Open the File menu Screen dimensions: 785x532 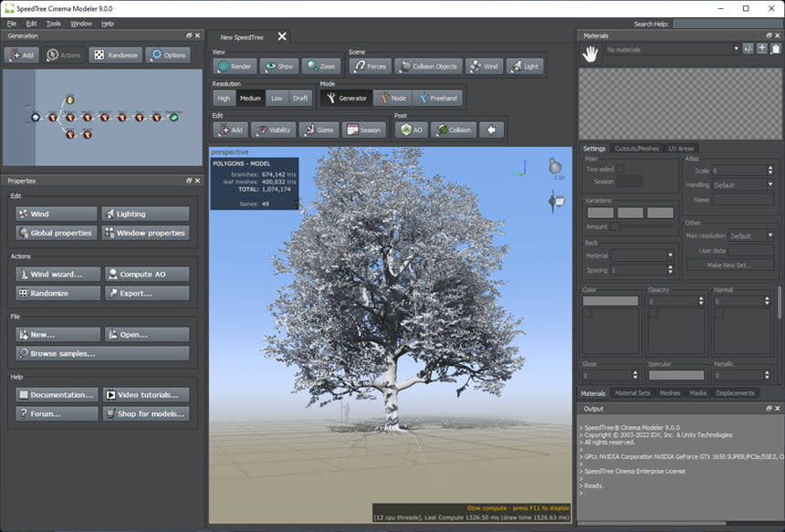[x=12, y=24]
